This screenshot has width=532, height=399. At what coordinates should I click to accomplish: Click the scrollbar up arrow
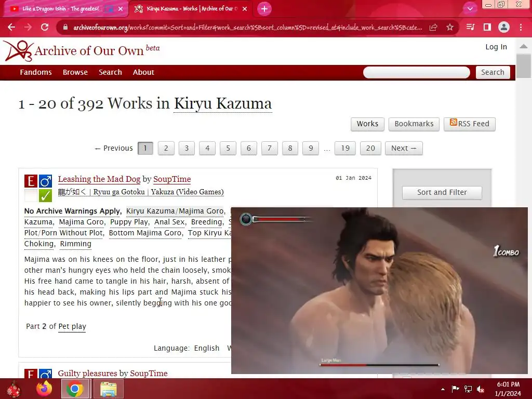[x=524, y=46]
